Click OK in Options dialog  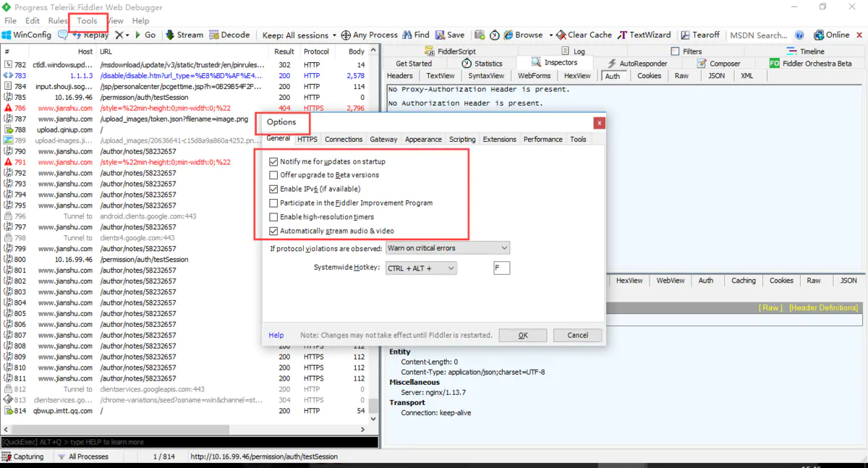[523, 335]
